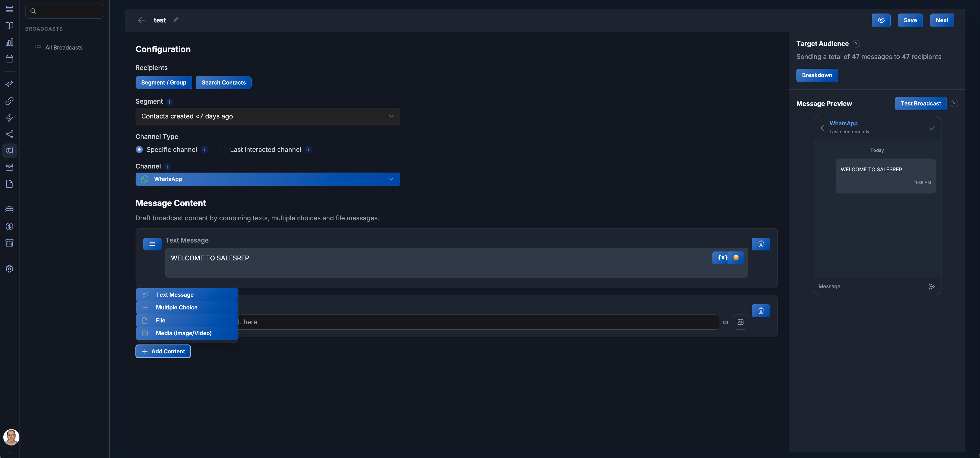This screenshot has width=980, height=458.
Task: Select the Last interacted channel option
Action: [222, 150]
